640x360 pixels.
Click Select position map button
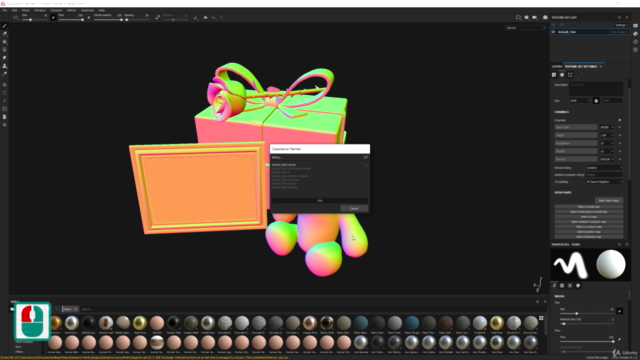589,231
